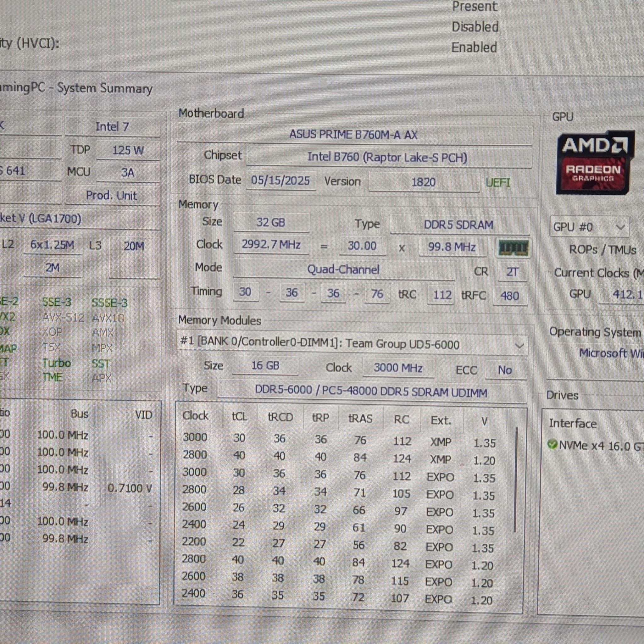Select the 2600 EXPO row with tCL 26
This screenshot has width=644, height=644.
[338, 510]
